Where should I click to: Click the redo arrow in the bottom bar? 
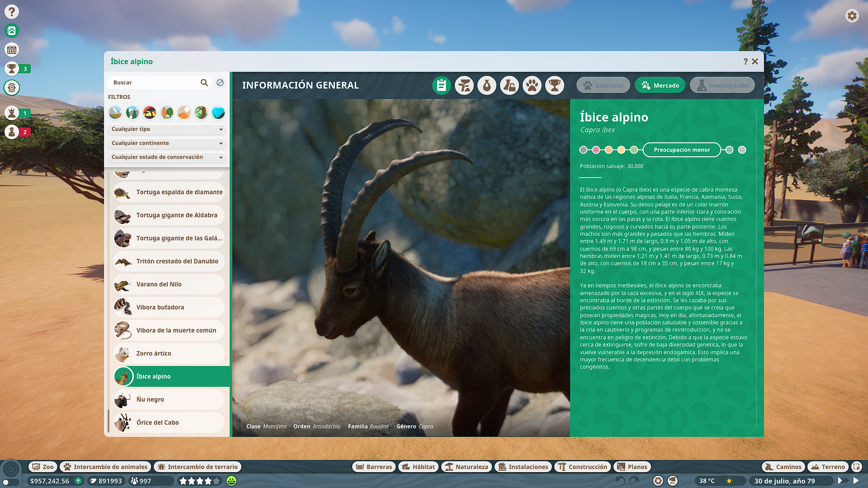[635, 481]
